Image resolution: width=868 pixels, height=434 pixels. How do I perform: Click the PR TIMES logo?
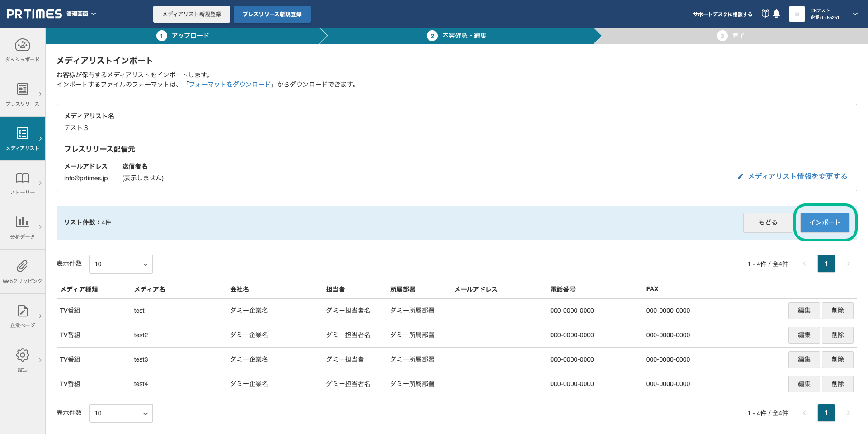pyautogui.click(x=34, y=14)
